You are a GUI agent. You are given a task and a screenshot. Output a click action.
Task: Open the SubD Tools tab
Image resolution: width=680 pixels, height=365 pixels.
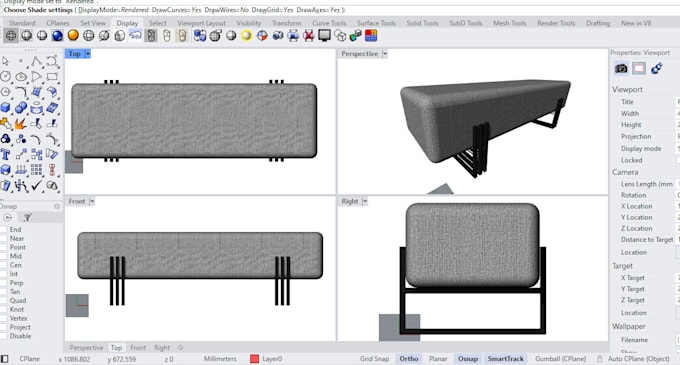(466, 23)
